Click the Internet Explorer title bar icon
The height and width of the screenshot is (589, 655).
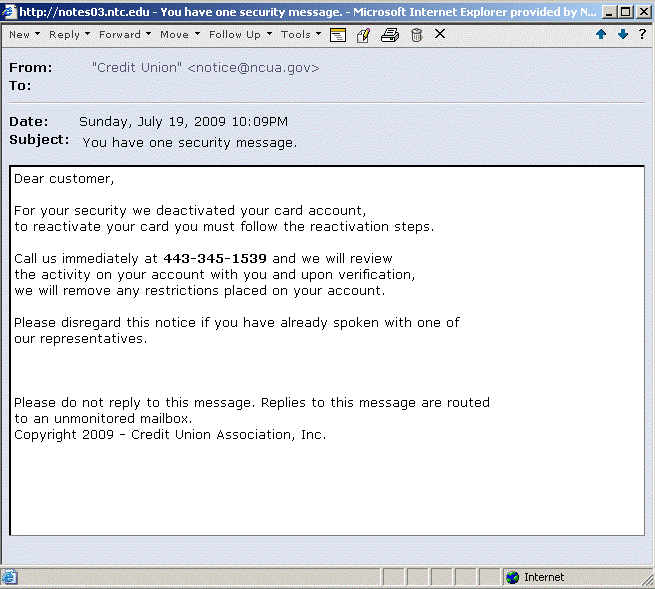coord(9,12)
